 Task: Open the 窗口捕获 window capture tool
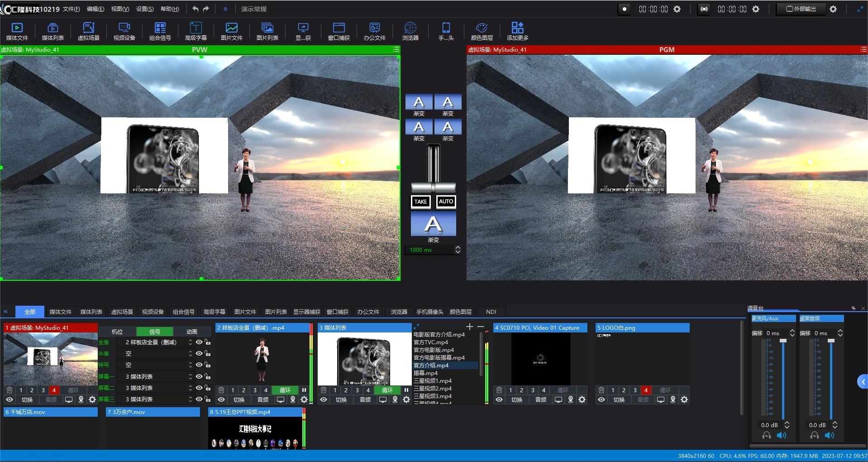339,31
